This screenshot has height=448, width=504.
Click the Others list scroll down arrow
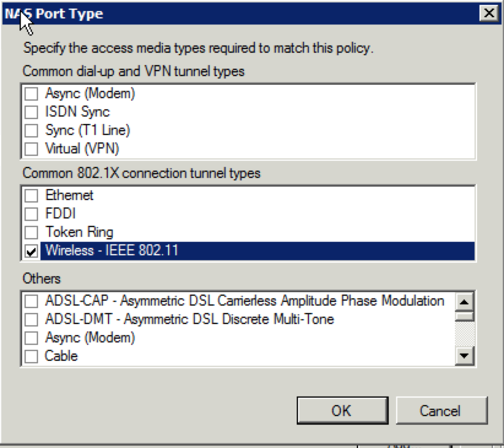464,356
